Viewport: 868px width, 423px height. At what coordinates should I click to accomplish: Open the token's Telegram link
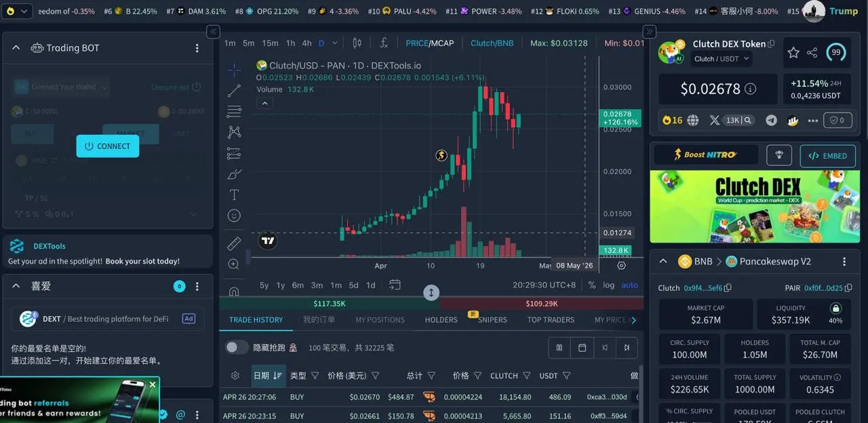click(771, 120)
